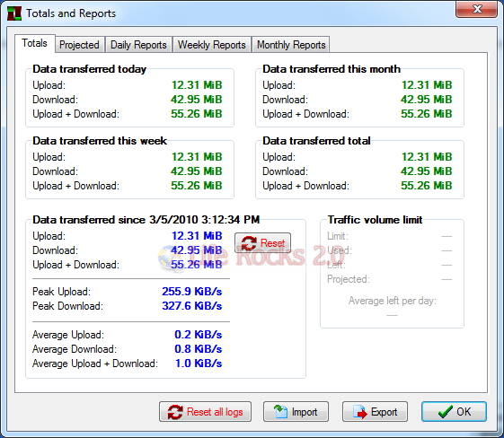Open the Projected tab
The image size is (504, 438).
tap(79, 45)
